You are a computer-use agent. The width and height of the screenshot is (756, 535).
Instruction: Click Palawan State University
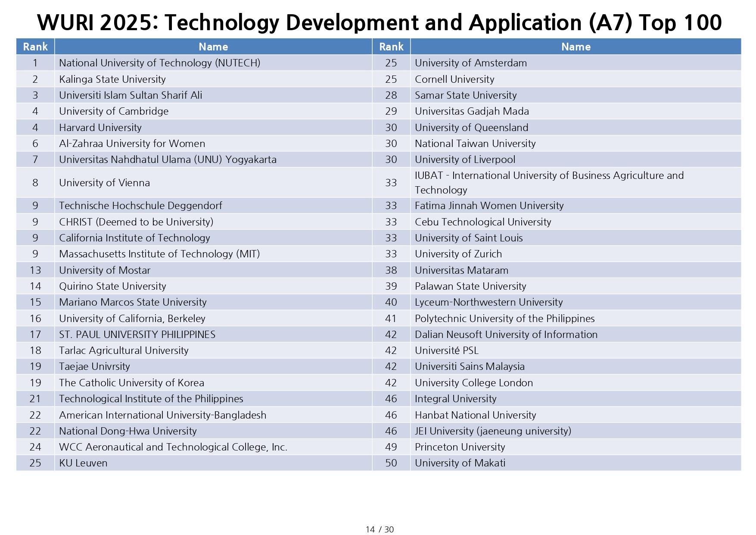(470, 286)
